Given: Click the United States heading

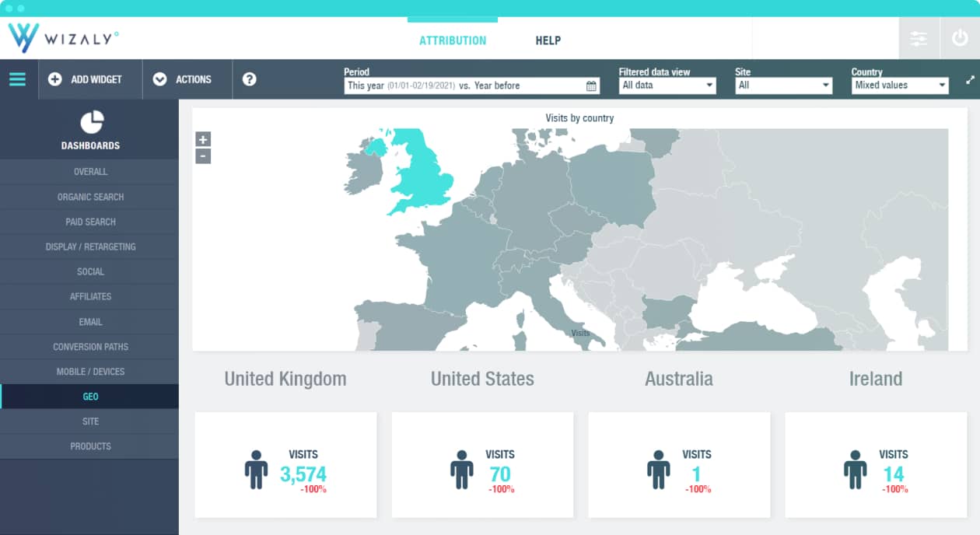Looking at the screenshot, I should pyautogui.click(x=482, y=379).
